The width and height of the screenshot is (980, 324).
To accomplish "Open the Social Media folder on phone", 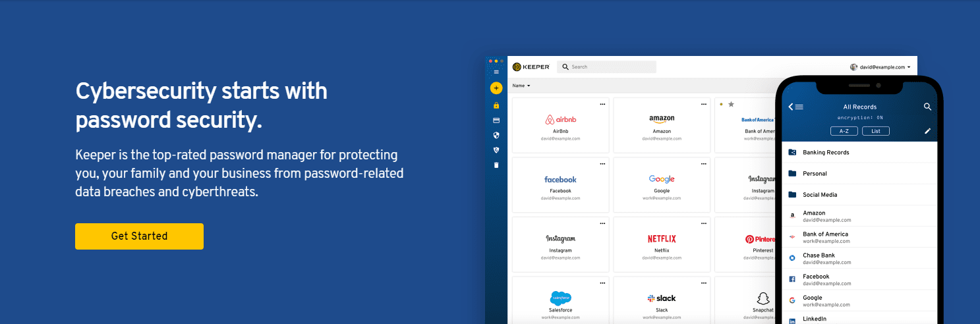I will (x=859, y=195).
